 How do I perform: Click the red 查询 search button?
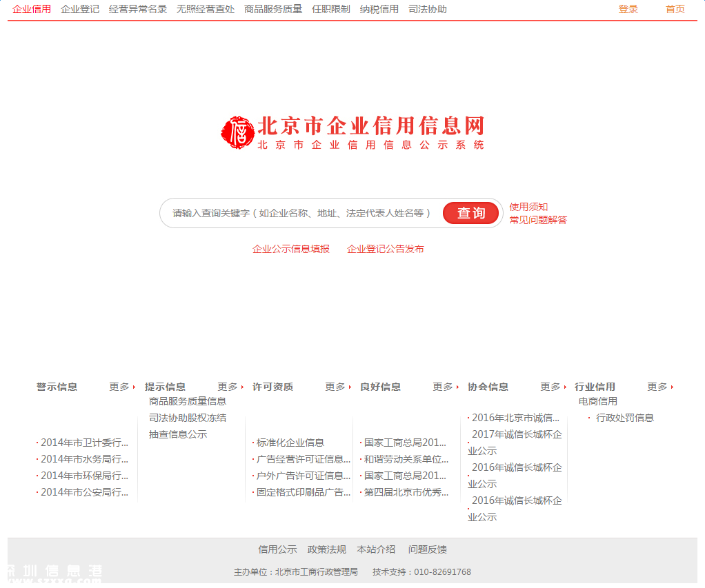(470, 213)
